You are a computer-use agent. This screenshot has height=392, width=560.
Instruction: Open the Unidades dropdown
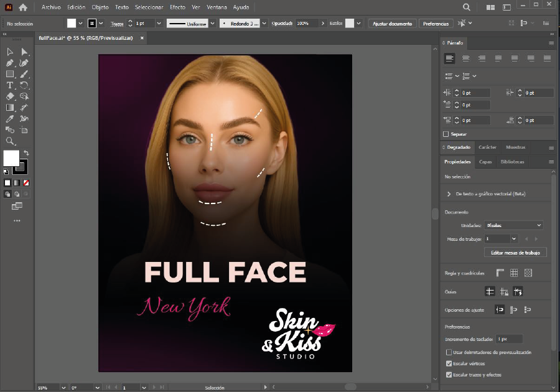(514, 225)
